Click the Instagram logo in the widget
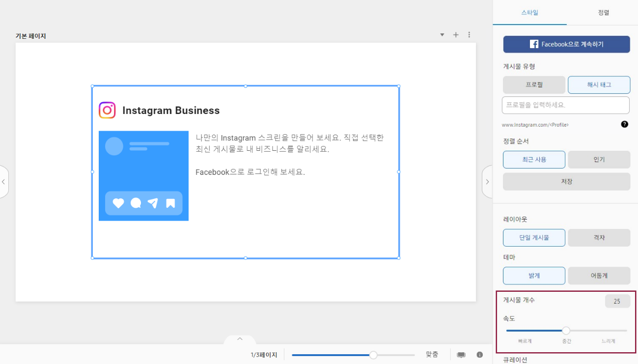This screenshot has width=638, height=364. click(x=107, y=111)
